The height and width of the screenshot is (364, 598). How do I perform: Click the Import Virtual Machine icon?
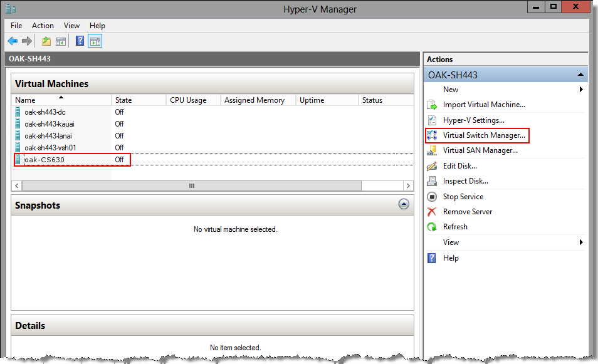point(432,105)
